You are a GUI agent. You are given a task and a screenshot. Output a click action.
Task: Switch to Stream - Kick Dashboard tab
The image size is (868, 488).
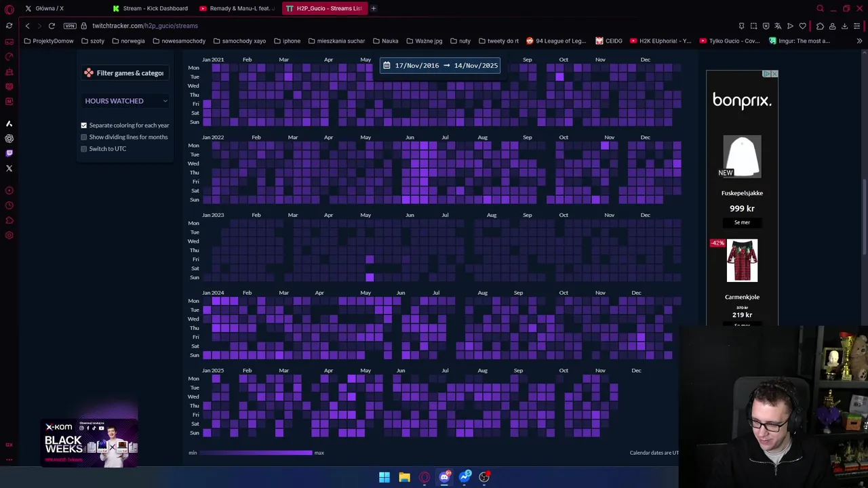(x=151, y=8)
